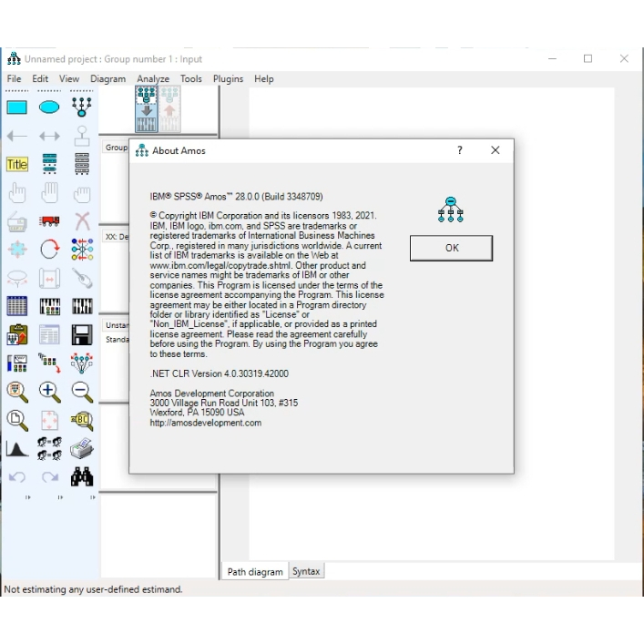
Task: Select the move objects truck tool
Action: pos(49,221)
